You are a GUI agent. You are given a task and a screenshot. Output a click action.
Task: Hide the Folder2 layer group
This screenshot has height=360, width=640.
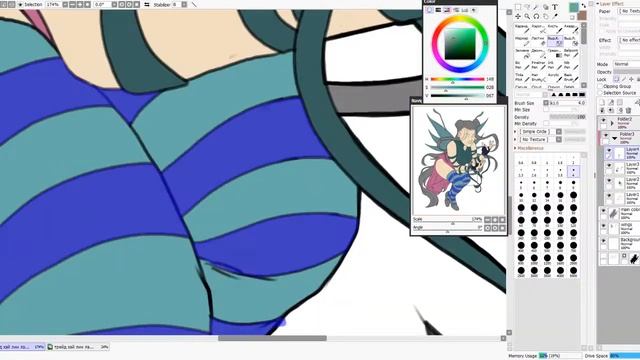pyautogui.click(x=603, y=120)
